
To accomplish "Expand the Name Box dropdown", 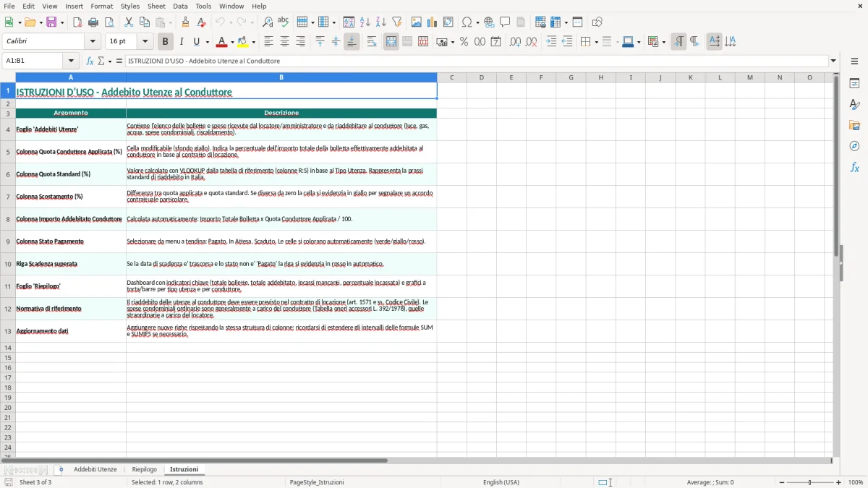I will coord(71,61).
